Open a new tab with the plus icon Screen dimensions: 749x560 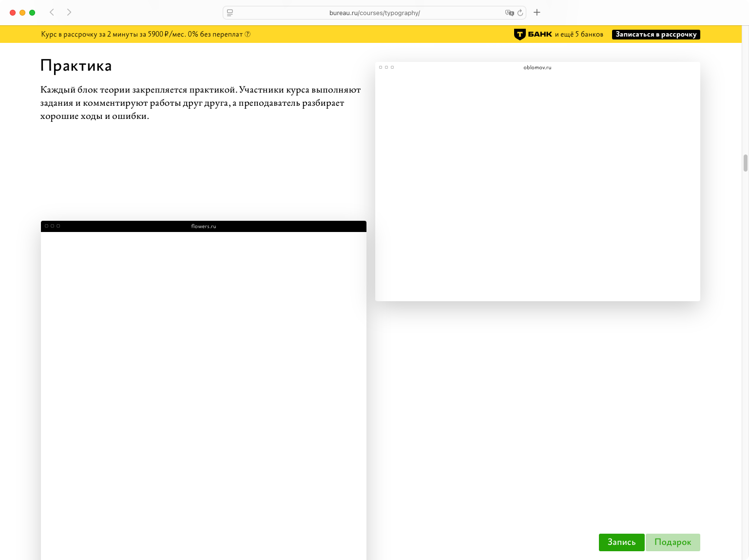[537, 12]
